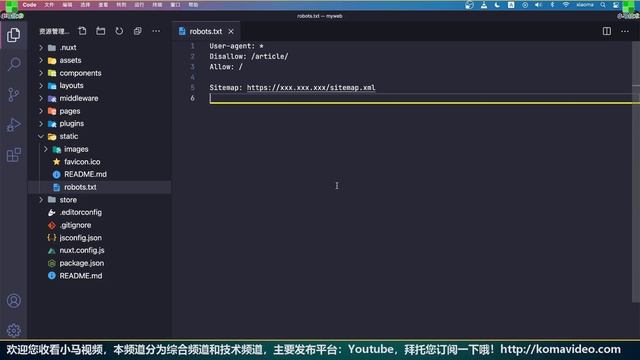Open the Accounts menu icon
The image size is (640, 360).
coord(13,301)
